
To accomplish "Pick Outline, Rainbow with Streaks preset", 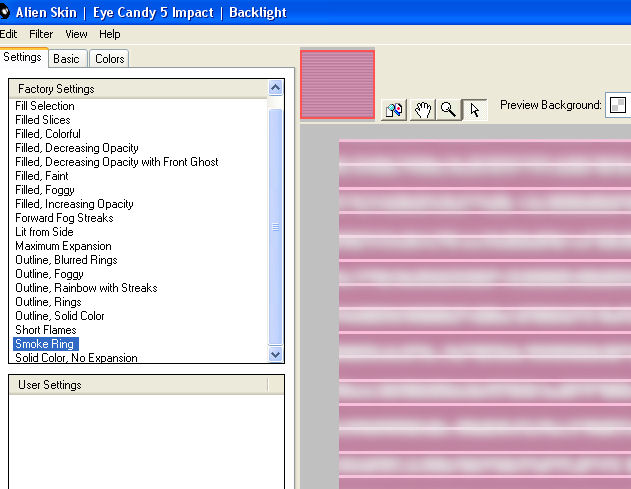I will 86,288.
